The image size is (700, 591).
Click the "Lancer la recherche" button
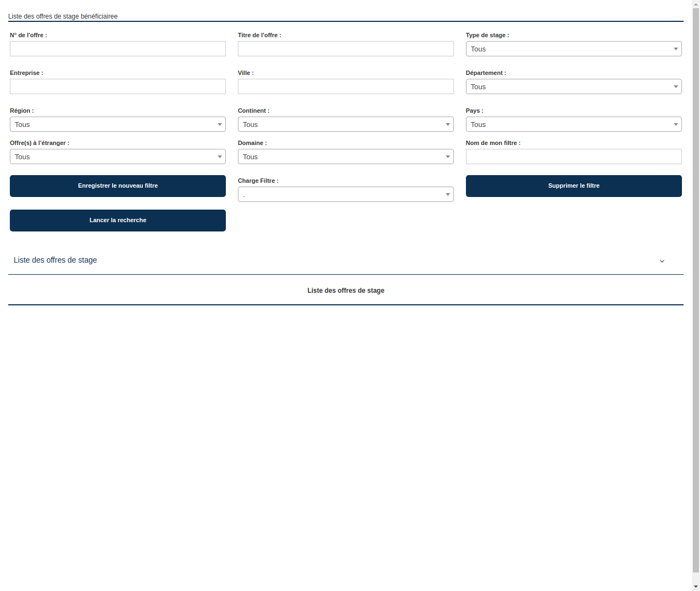pyautogui.click(x=118, y=220)
